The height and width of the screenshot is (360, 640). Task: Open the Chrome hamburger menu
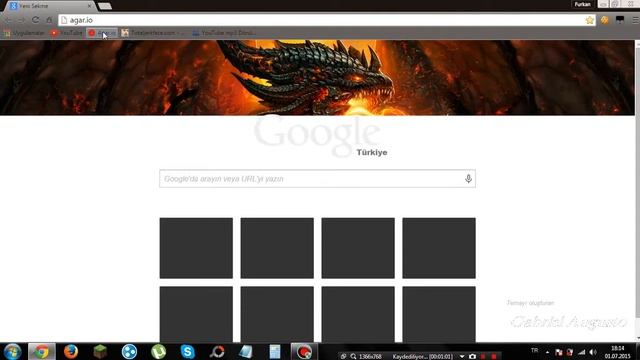[x=635, y=20]
